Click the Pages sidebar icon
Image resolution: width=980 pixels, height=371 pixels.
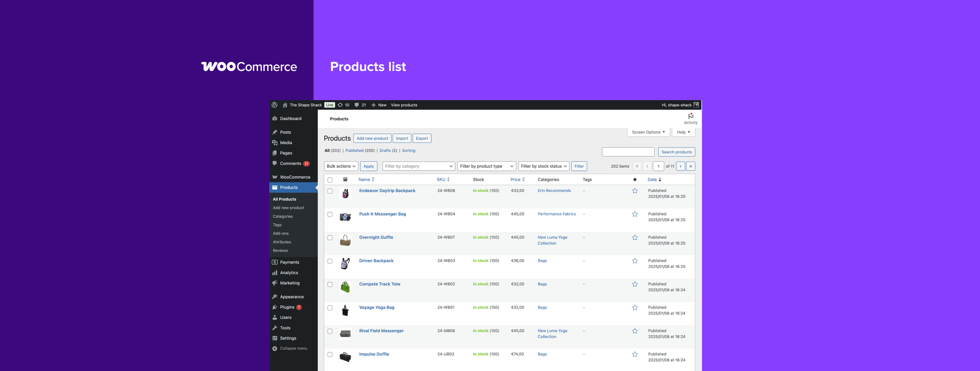pyautogui.click(x=275, y=153)
